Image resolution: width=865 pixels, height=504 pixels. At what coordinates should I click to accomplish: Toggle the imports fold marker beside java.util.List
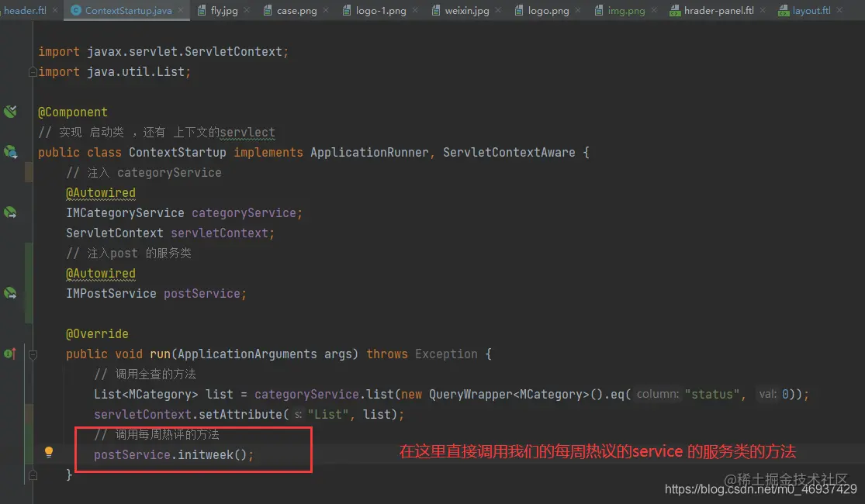pos(33,71)
